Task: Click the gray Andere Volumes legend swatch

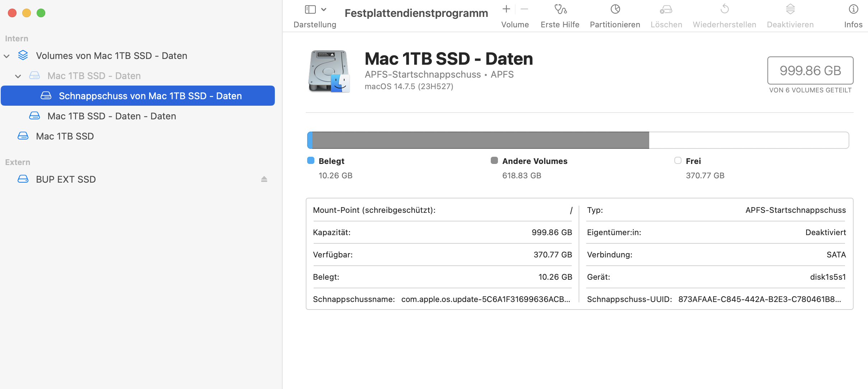Action: (494, 160)
